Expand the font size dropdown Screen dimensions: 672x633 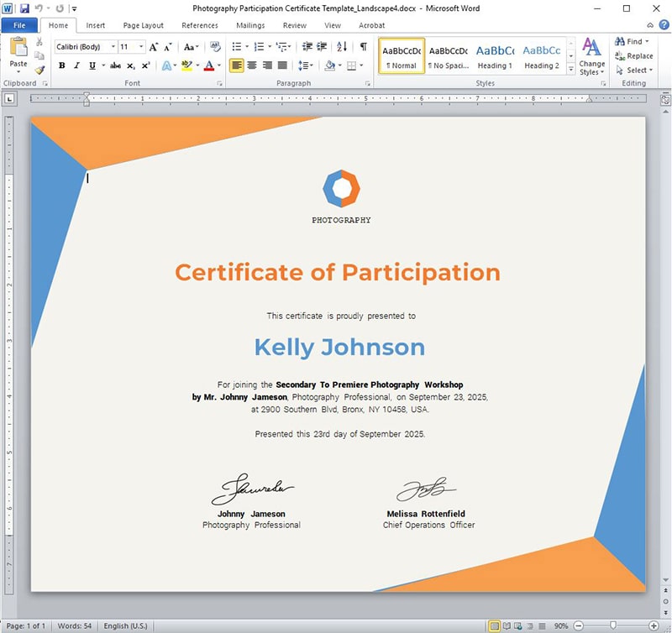[x=140, y=47]
